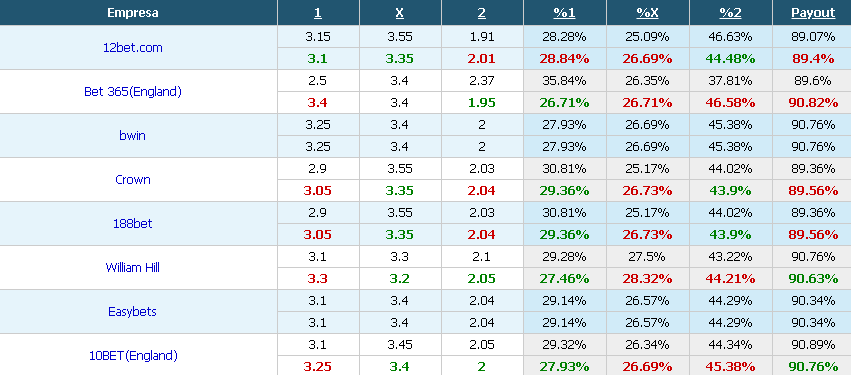The height and width of the screenshot is (375, 851).
Task: Select 12bet.com payout value 89.4%
Action: coord(812,59)
